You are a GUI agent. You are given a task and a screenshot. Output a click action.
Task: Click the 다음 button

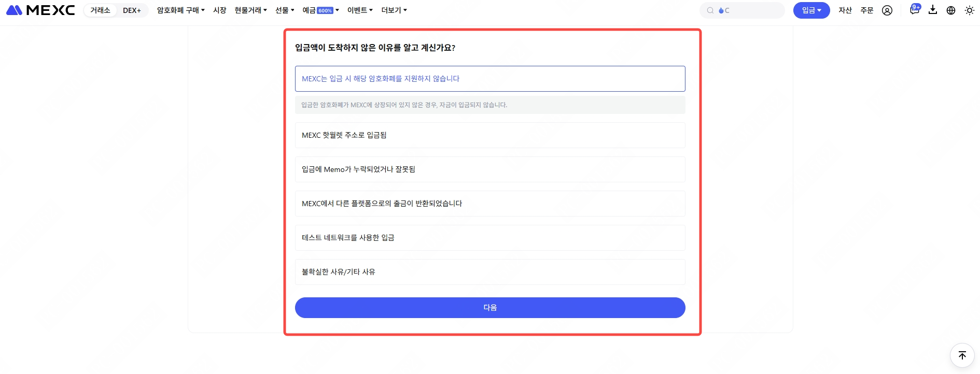490,308
